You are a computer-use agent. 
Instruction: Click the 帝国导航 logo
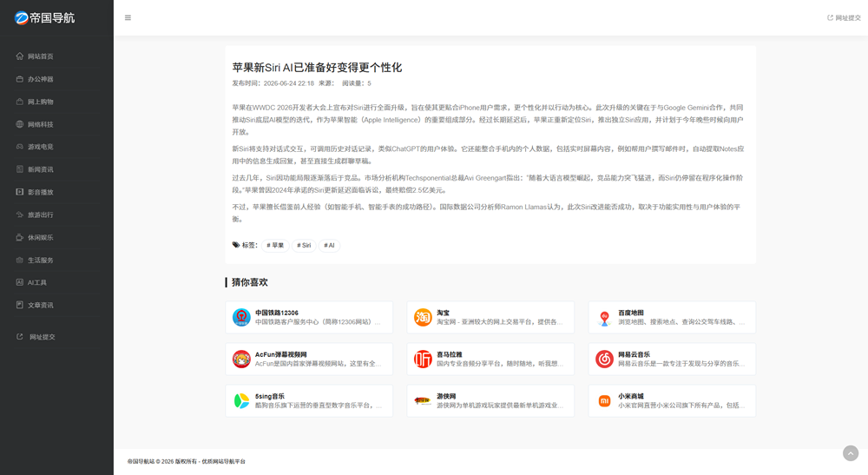click(44, 17)
